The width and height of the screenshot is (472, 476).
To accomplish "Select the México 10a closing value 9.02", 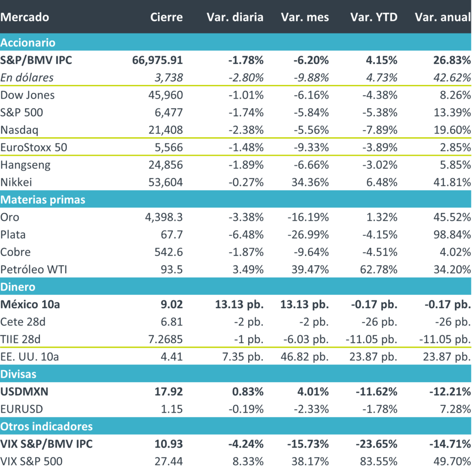I will (173, 304).
